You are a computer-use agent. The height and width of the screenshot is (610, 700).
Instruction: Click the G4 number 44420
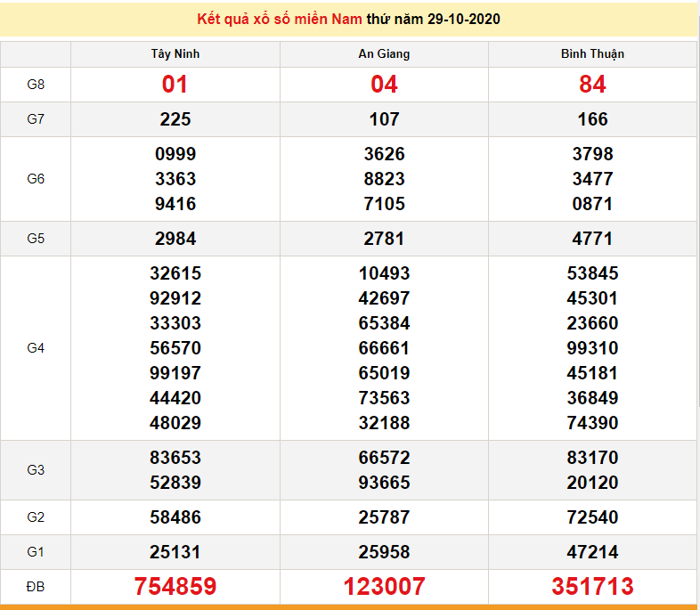175,398
